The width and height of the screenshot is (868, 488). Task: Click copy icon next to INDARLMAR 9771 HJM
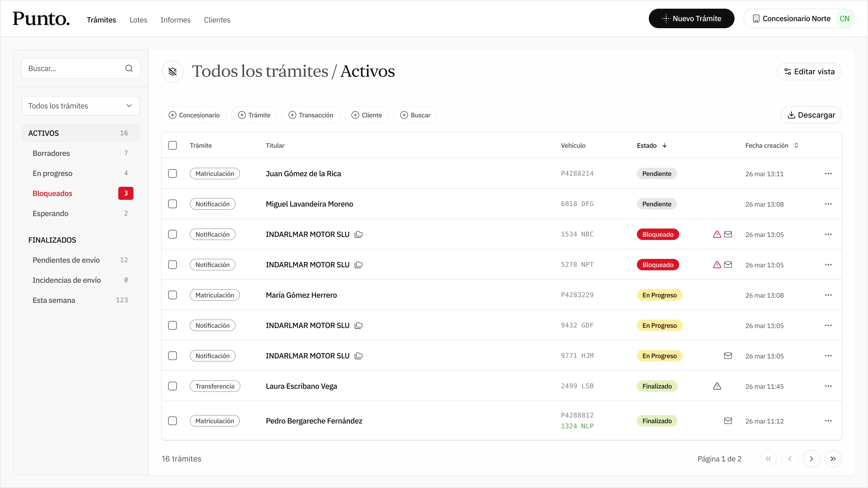point(359,356)
